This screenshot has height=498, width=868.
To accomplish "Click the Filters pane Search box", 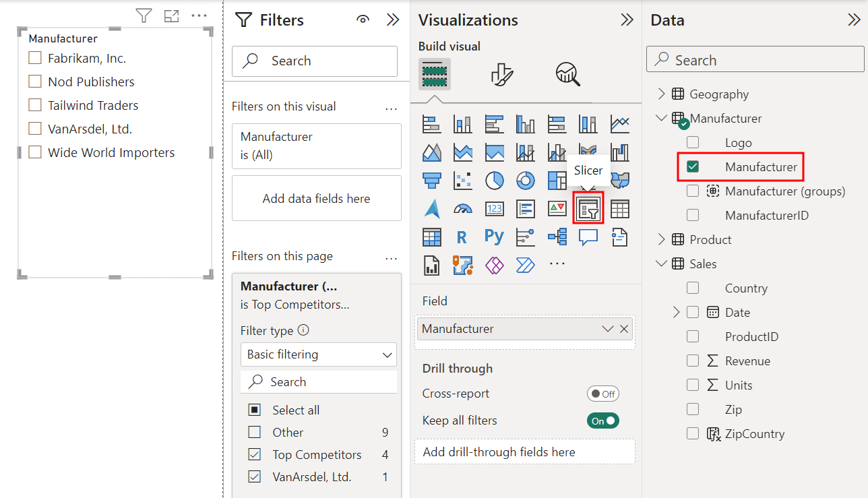I will click(x=315, y=61).
